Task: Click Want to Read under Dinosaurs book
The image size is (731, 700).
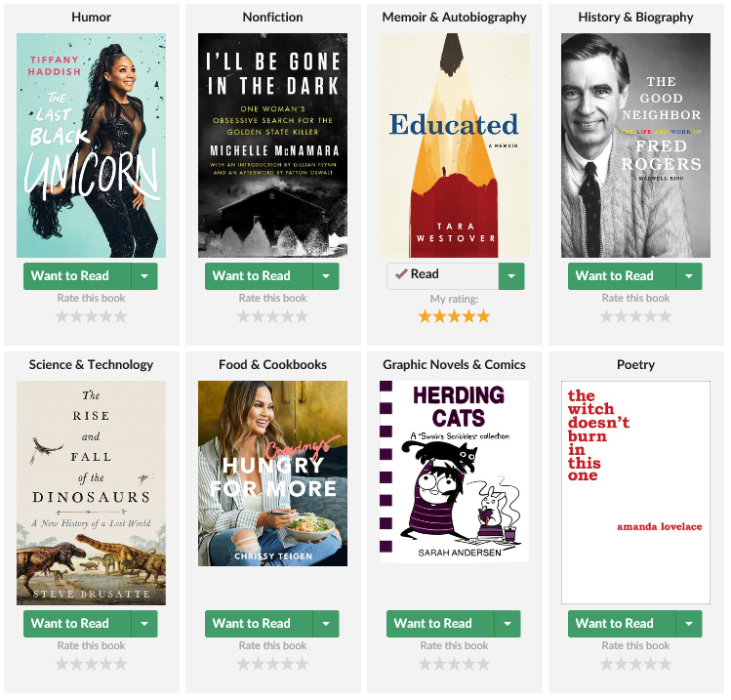Action: (x=77, y=624)
